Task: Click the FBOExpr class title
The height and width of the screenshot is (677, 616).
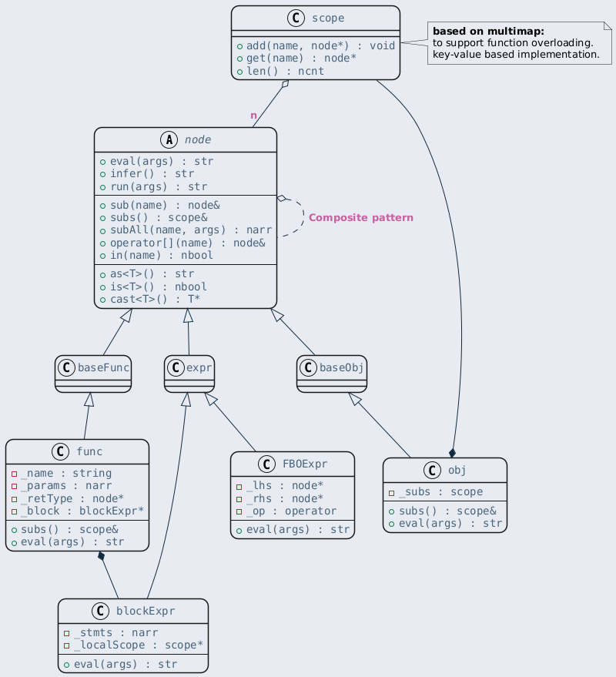Action: 305,464
